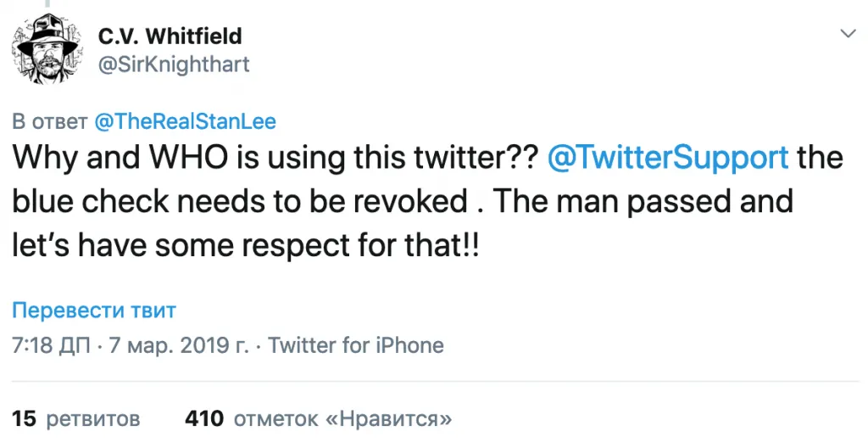Image resolution: width=868 pixels, height=448 pixels.
Task: Click "Перевести твит" to translate
Action: [94, 310]
